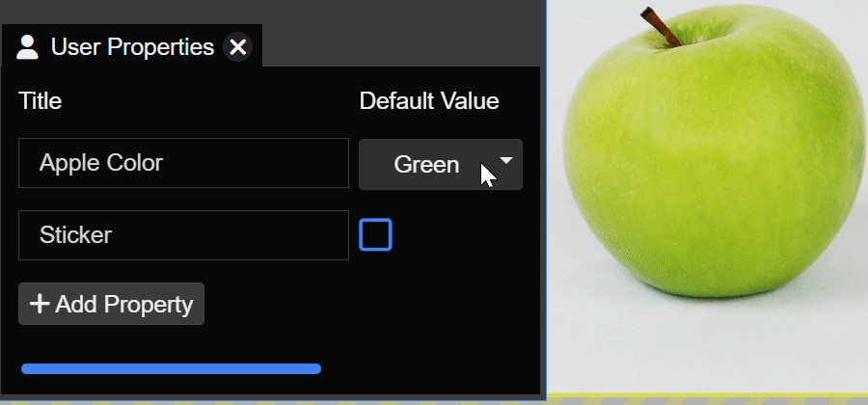Click the small arrow beside Green
Viewport: 868px width, 405px height.
tap(506, 160)
